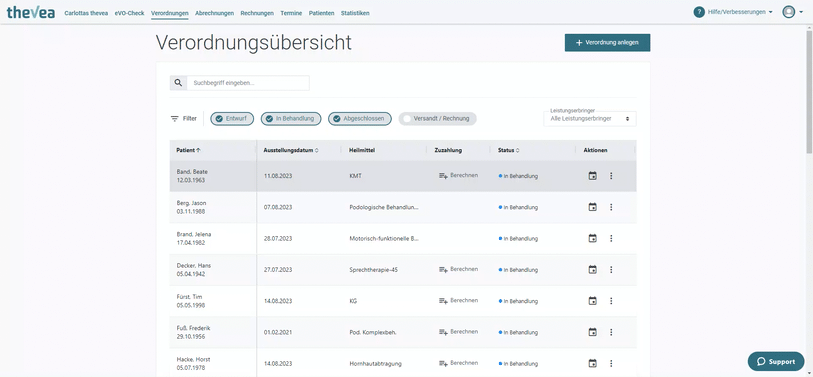Open calendar icon for Fuß, Frederik
The width and height of the screenshot is (813, 377).
[x=593, y=332]
